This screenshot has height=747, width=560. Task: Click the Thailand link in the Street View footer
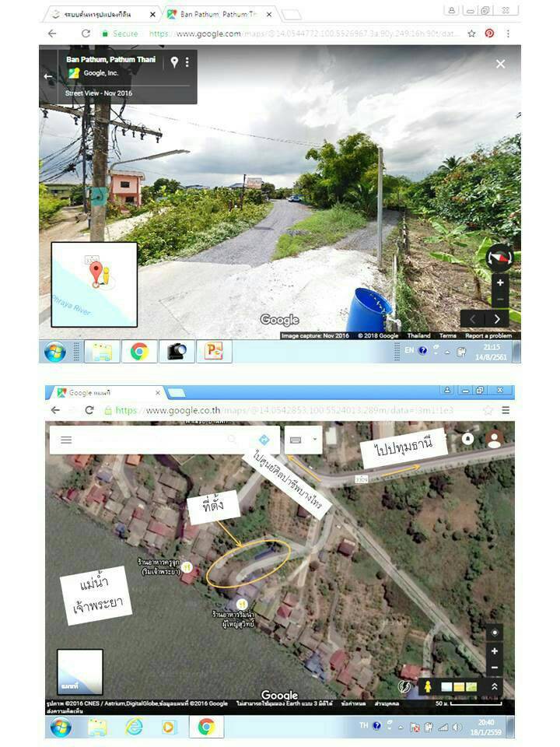(x=418, y=336)
